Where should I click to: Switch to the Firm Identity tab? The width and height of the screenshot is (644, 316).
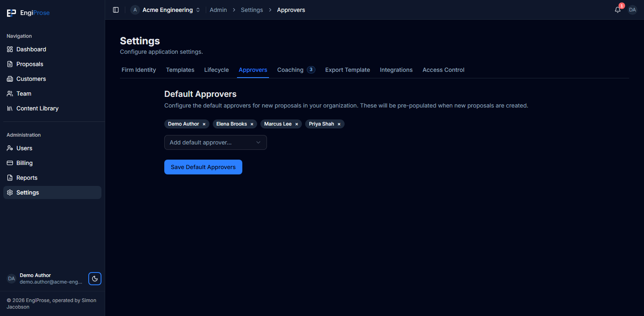[139, 70]
